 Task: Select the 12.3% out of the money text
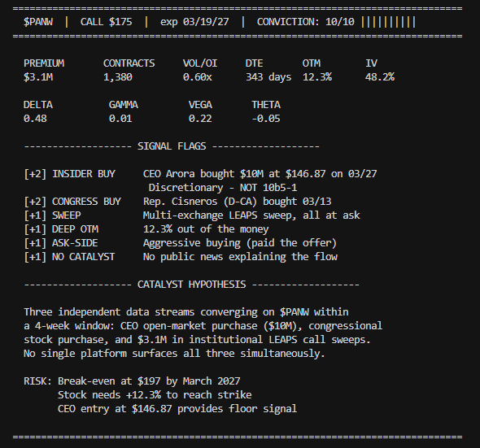[206, 229]
